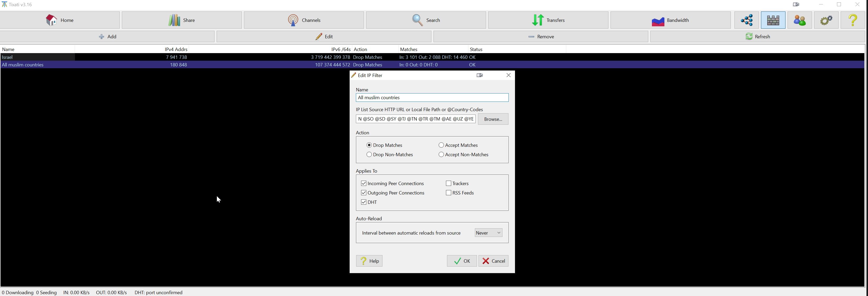Click the 180 848 IPv4 address count

click(179, 65)
